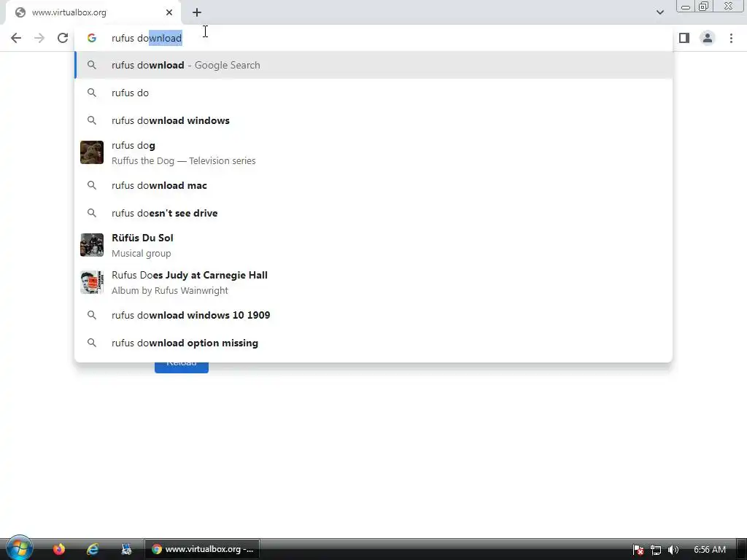Viewport: 747px width, 560px height.
Task: Open the network tray icon
Action: tap(656, 550)
